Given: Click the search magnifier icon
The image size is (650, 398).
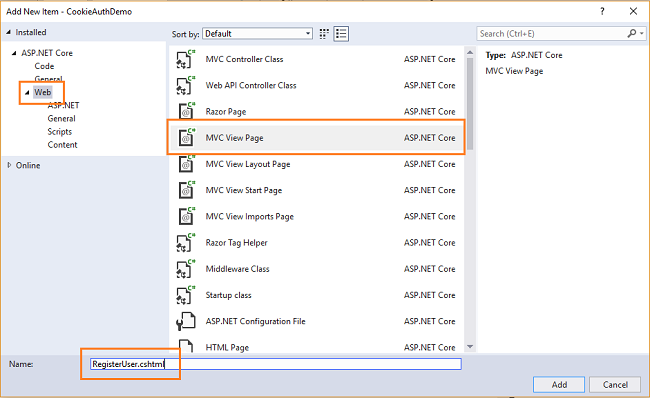Looking at the screenshot, I should tap(632, 34).
